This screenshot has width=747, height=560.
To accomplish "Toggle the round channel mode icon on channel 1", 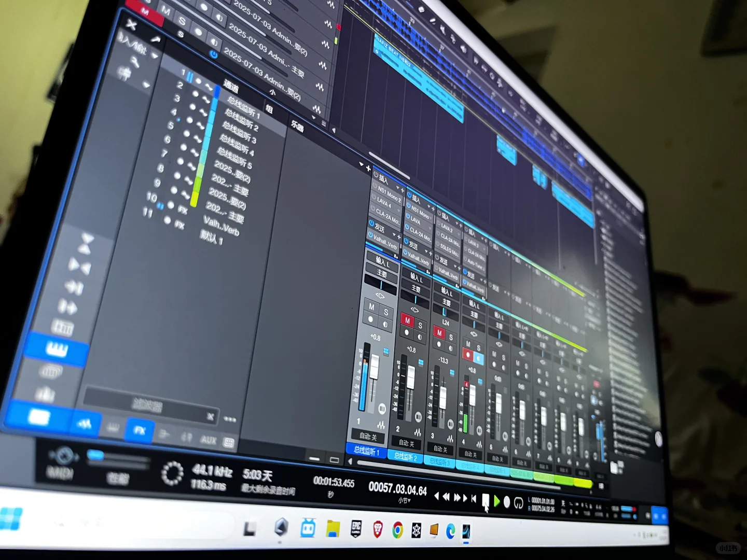I will pyautogui.click(x=382, y=409).
